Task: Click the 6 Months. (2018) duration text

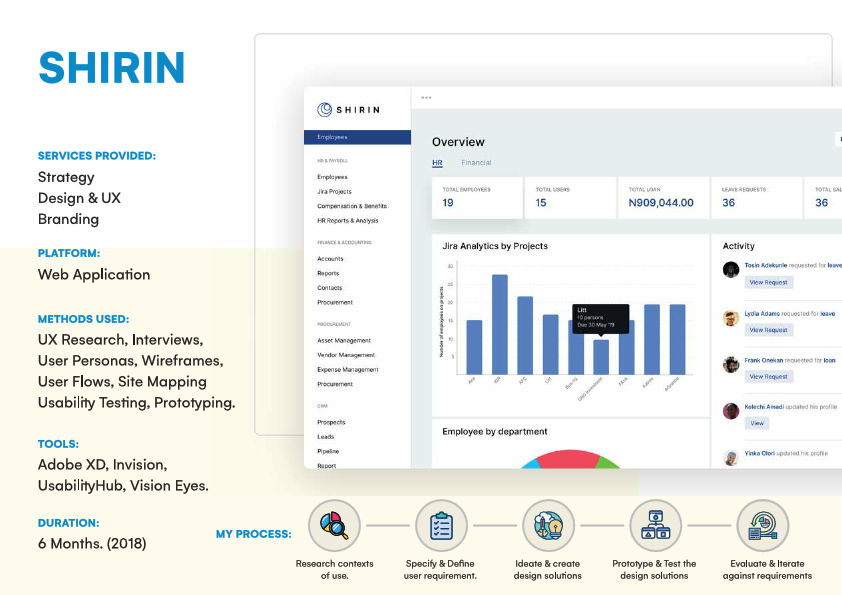Action: pyautogui.click(x=92, y=543)
